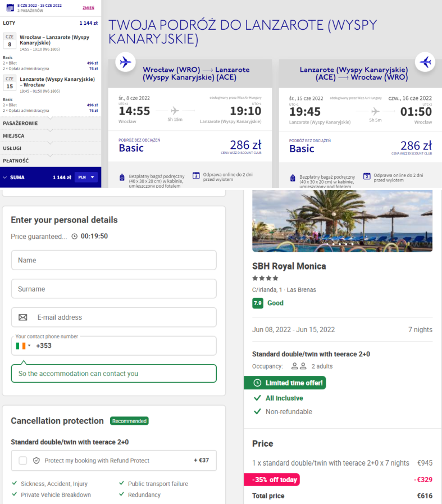Click the Surname input field
Screen dimensions: 442x504
[x=113, y=289]
